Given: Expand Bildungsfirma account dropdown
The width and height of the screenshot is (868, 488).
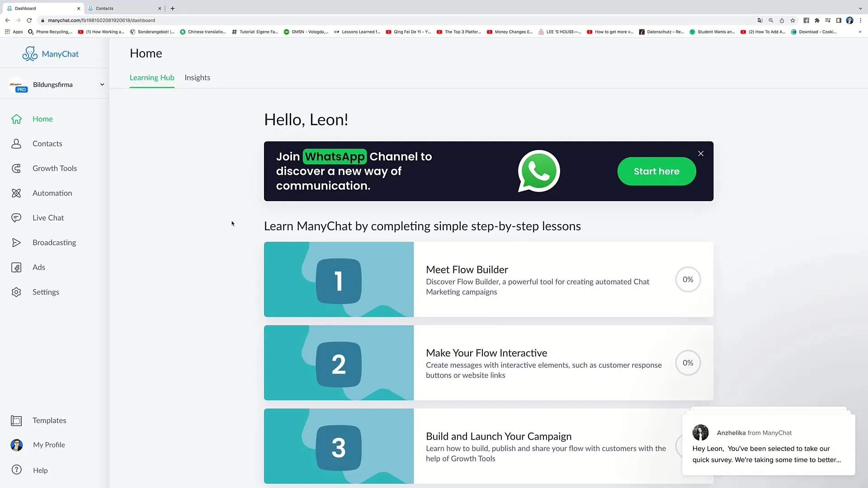Looking at the screenshot, I should click(x=102, y=84).
